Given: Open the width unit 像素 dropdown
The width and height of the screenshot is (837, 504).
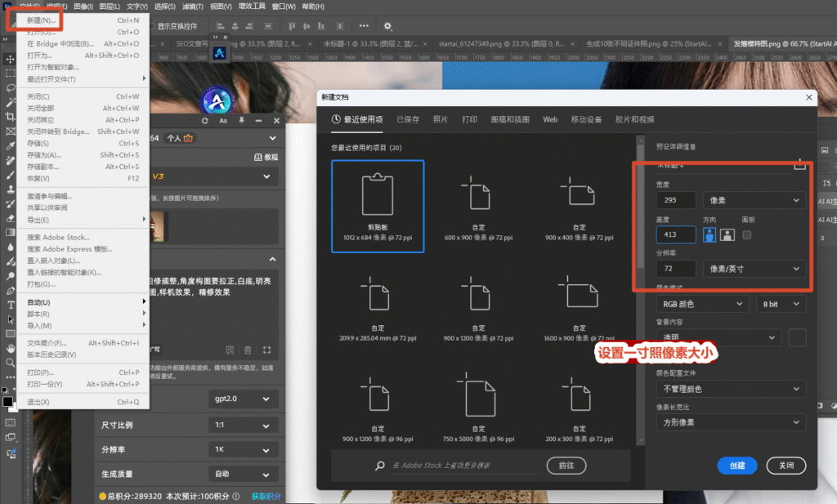Looking at the screenshot, I should pos(754,200).
